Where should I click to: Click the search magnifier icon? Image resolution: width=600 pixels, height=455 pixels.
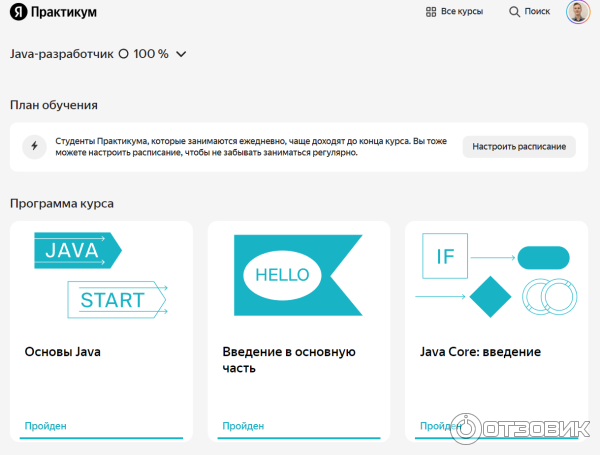pyautogui.click(x=514, y=12)
